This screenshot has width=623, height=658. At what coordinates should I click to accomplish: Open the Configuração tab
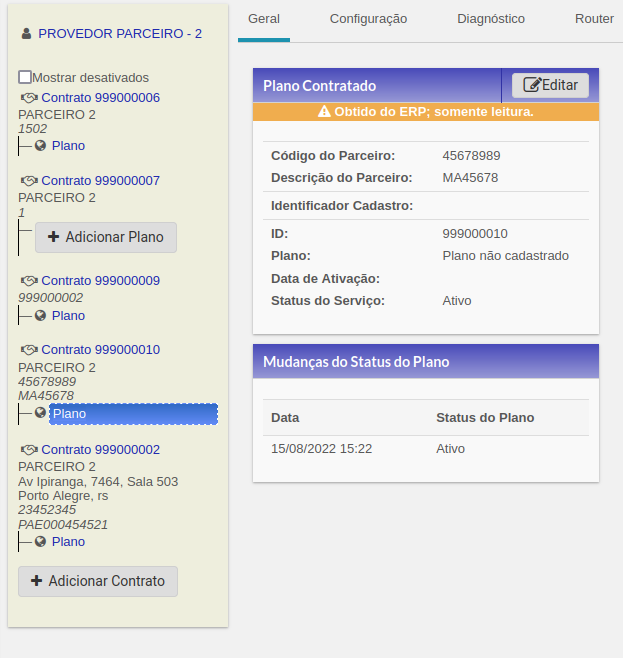[x=368, y=19]
